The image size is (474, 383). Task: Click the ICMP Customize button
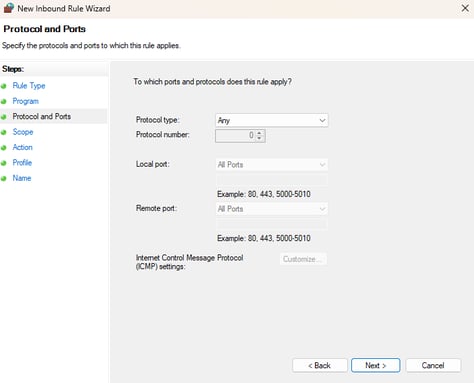click(x=303, y=259)
